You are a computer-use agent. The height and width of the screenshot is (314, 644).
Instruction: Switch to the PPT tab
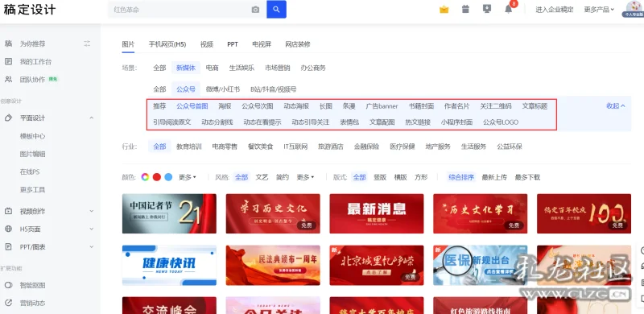(233, 44)
